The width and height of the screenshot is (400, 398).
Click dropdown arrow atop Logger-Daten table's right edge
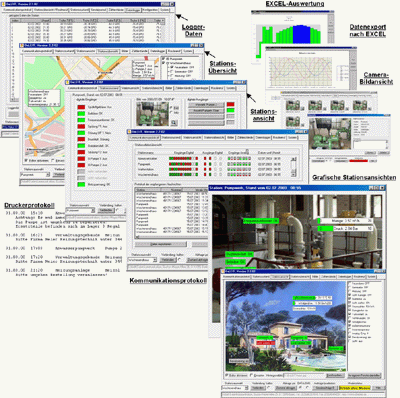click(163, 21)
